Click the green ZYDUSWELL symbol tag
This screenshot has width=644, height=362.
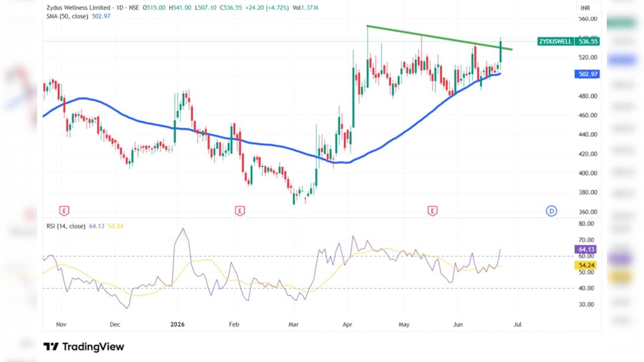point(555,42)
